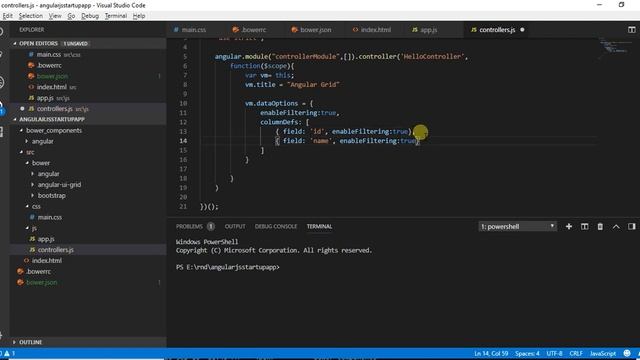
Task: Open the View menu
Action: (55, 16)
